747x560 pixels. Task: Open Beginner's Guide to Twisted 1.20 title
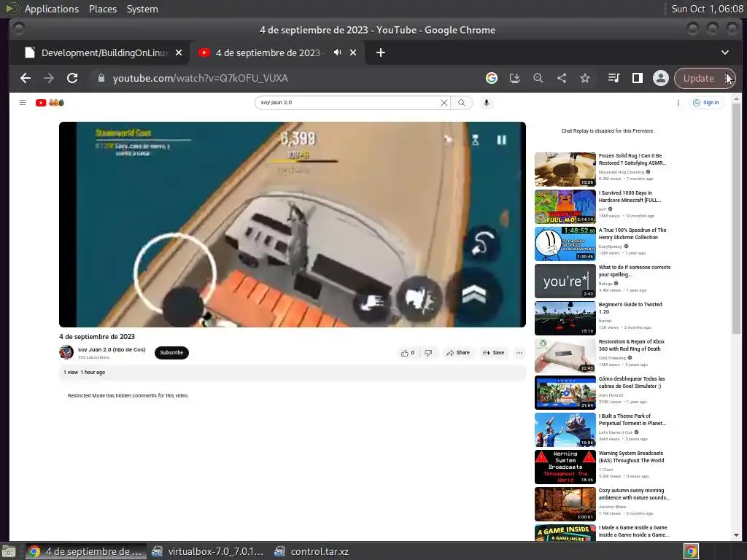point(630,308)
